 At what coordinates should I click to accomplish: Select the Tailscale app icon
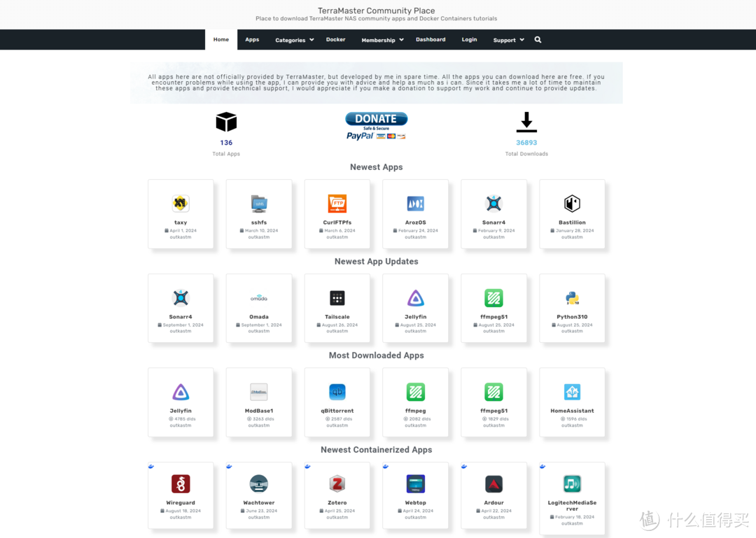[x=337, y=298]
